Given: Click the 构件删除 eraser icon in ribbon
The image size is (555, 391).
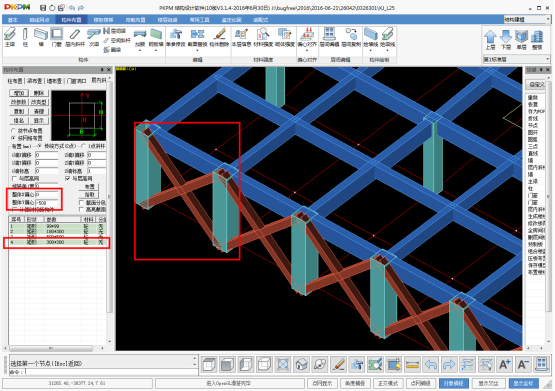Looking at the screenshot, I should point(219,37).
